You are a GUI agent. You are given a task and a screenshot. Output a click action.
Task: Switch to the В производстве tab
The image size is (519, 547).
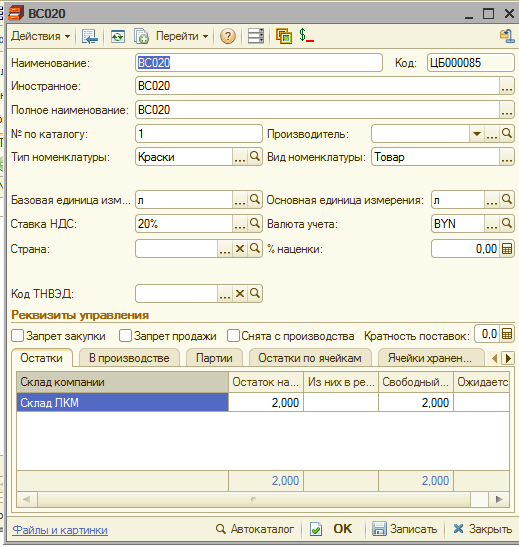tap(129, 358)
